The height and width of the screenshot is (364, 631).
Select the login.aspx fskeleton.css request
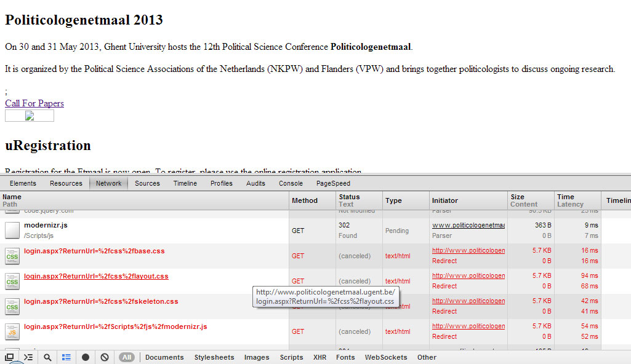click(315, 307)
